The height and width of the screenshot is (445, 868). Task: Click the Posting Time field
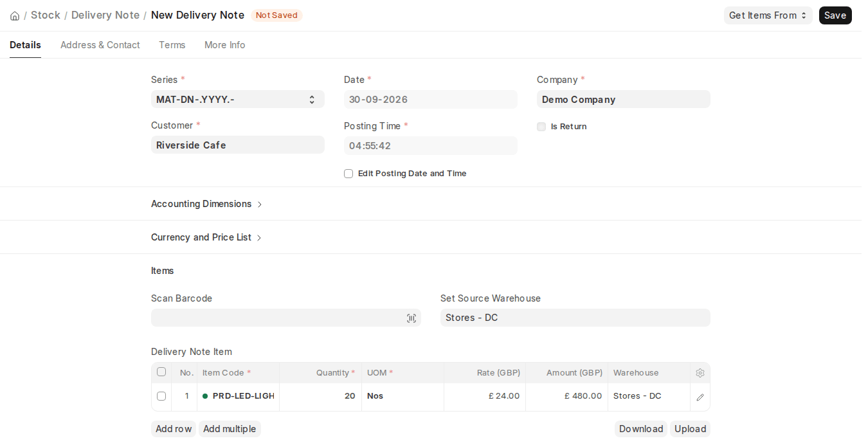pyautogui.click(x=431, y=145)
